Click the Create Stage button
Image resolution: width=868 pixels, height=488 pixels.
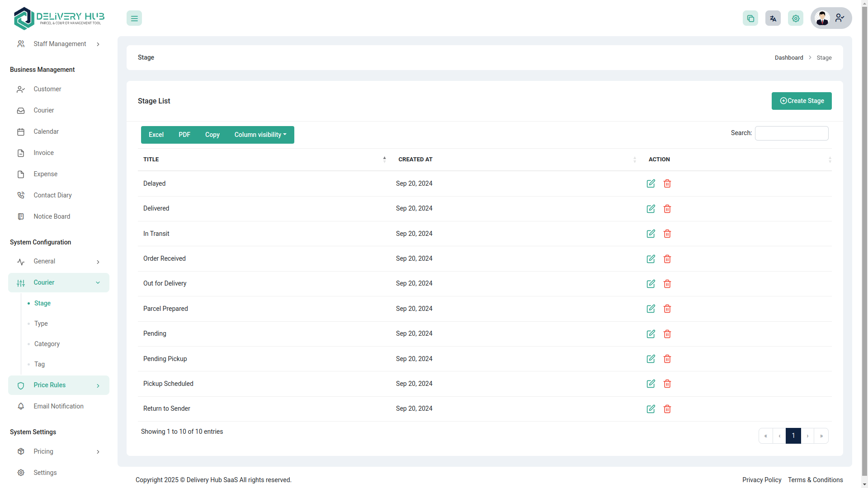801,101
